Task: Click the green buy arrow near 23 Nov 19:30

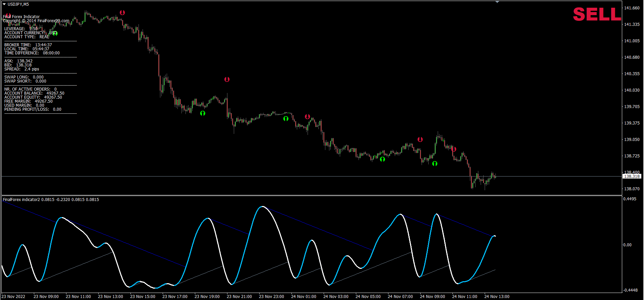Action: [x=203, y=113]
